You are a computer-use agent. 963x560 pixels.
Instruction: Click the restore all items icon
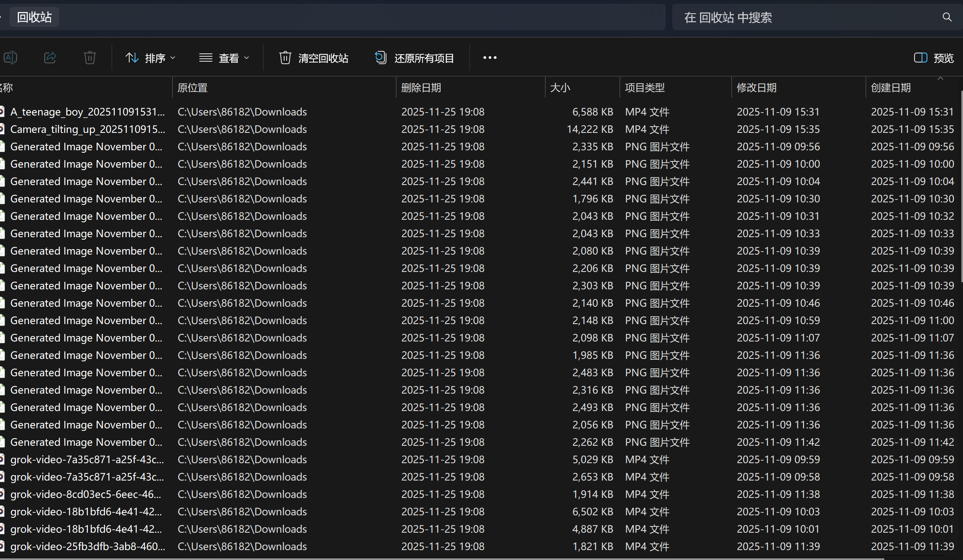pos(381,58)
